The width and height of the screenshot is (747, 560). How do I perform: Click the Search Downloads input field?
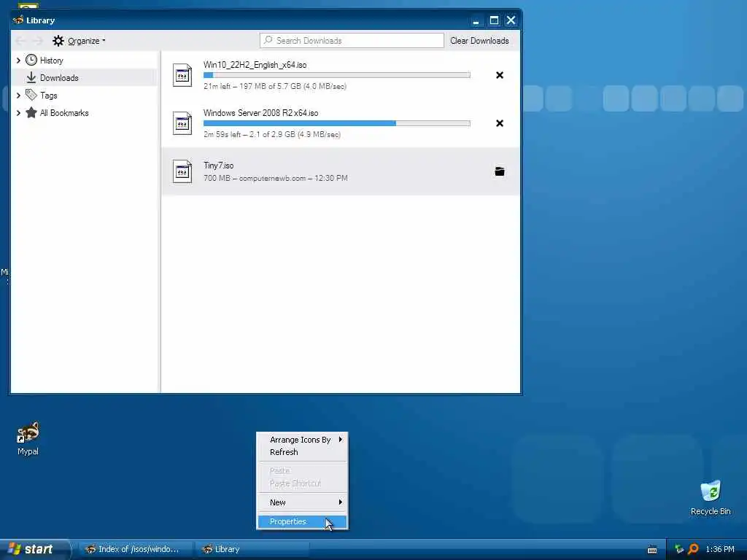tap(352, 41)
